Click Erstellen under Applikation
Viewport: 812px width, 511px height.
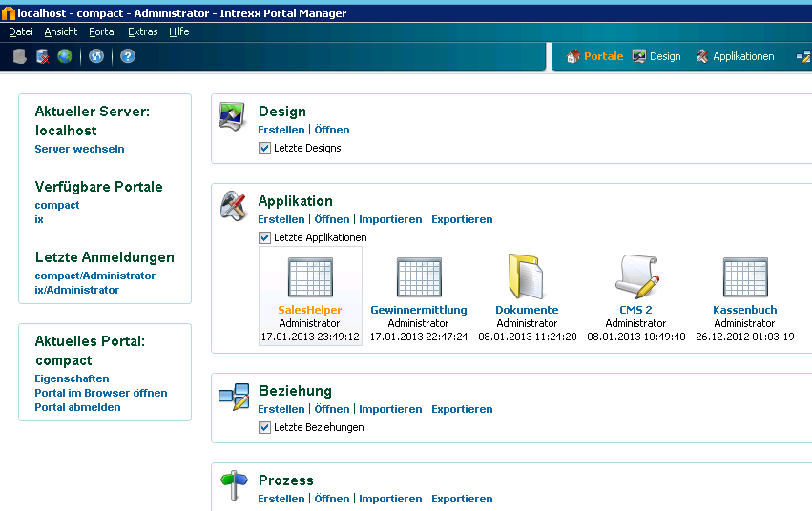[281, 219]
